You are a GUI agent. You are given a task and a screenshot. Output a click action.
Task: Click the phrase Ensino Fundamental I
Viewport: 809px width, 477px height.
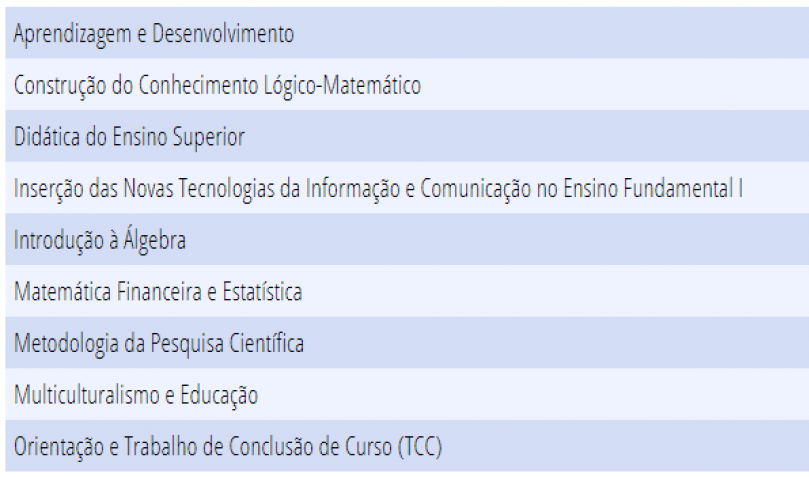coord(653,188)
